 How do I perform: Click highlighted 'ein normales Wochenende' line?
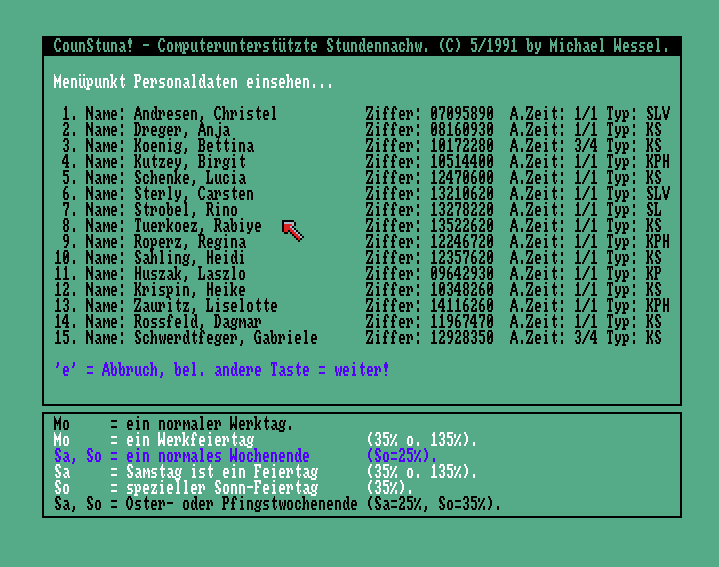tap(245, 456)
